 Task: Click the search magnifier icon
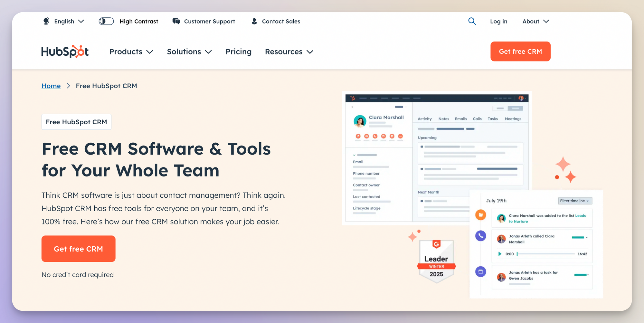point(472,21)
